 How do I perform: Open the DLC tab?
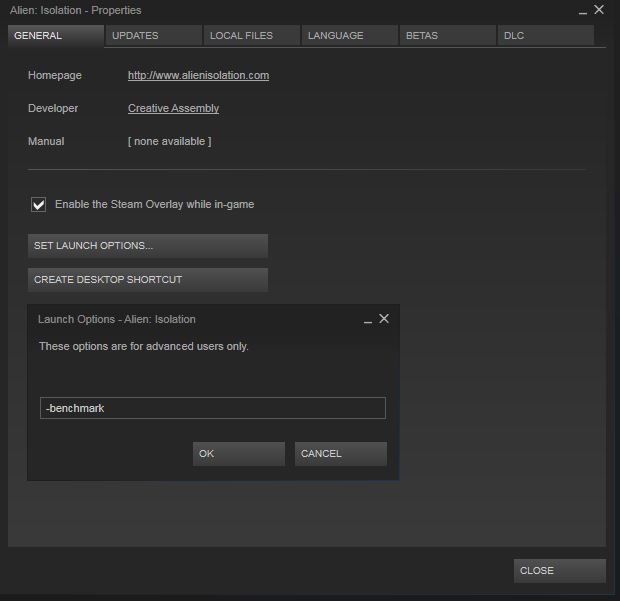545,36
